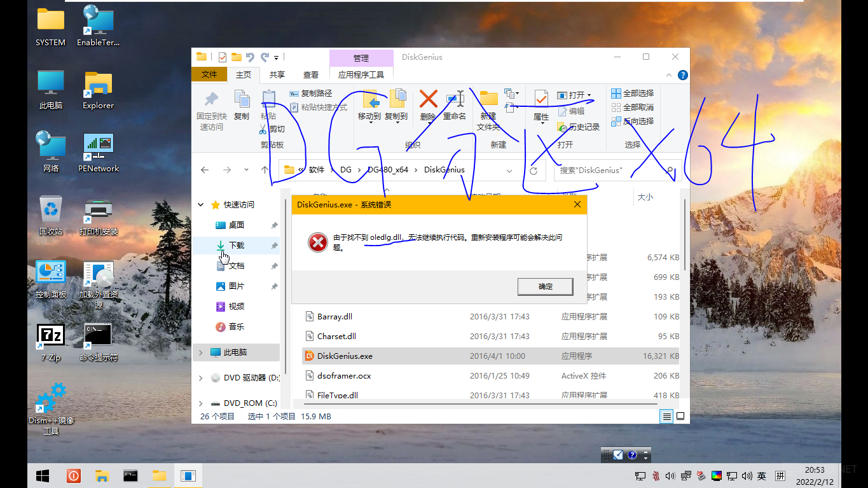Image resolution: width=868 pixels, height=488 pixels.
Task: Switch to the 共享 ribbon tab
Action: tap(277, 74)
